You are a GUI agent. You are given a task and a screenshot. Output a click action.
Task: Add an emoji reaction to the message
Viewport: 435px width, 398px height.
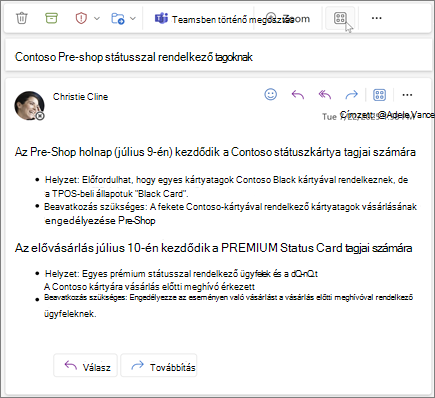point(271,95)
